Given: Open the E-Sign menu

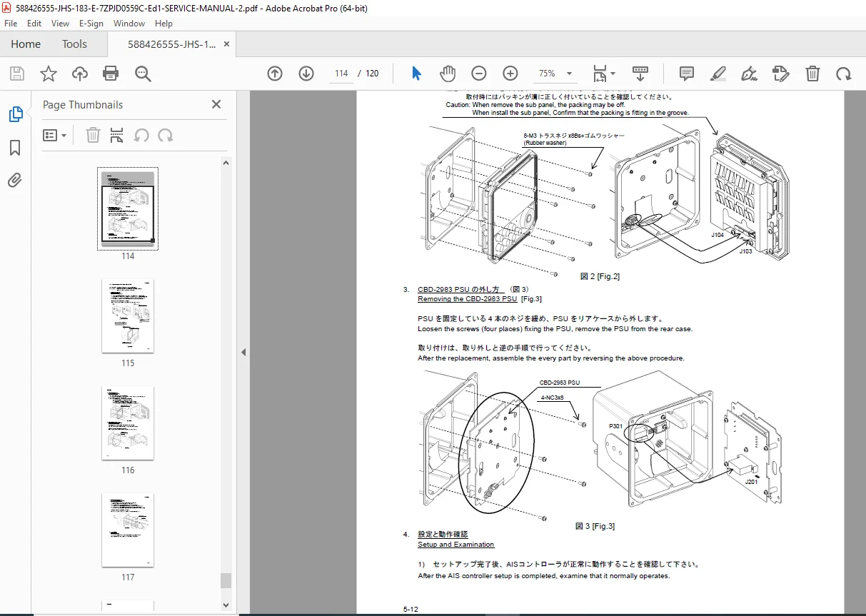Looking at the screenshot, I should 91,23.
